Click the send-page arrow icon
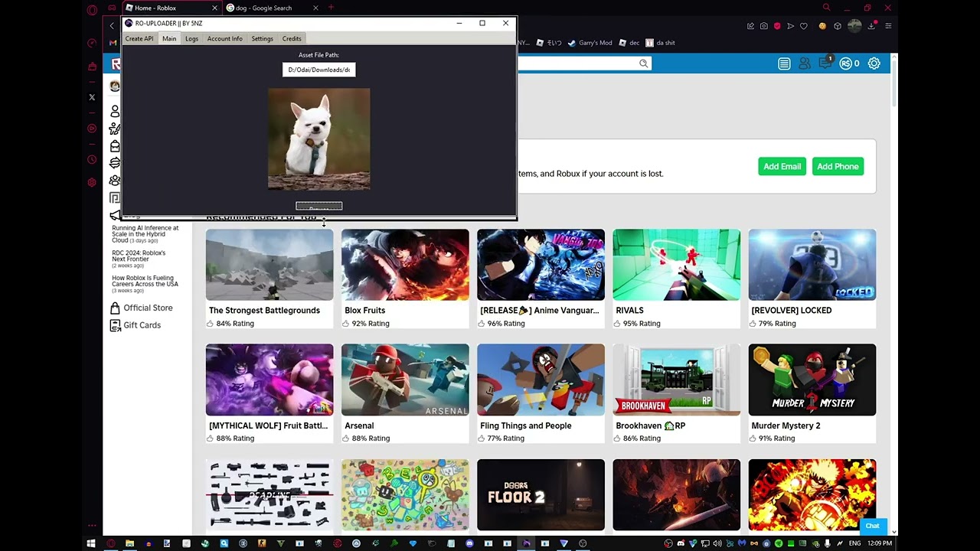 click(791, 26)
